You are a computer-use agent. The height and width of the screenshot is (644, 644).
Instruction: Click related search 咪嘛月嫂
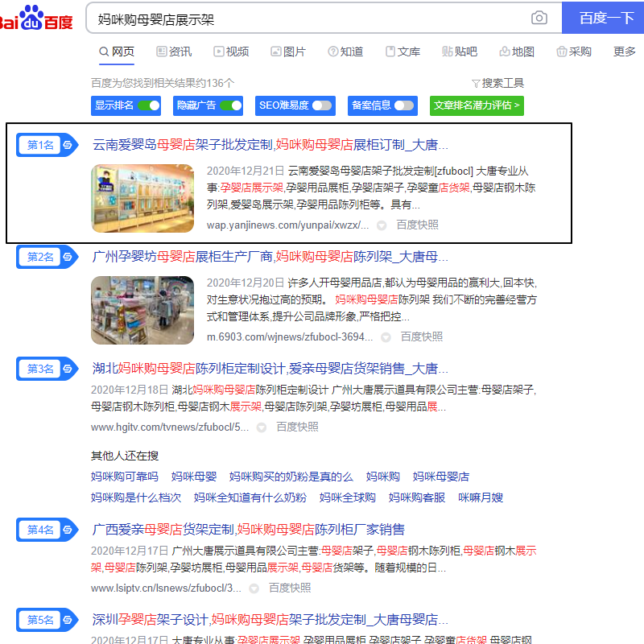click(x=481, y=497)
